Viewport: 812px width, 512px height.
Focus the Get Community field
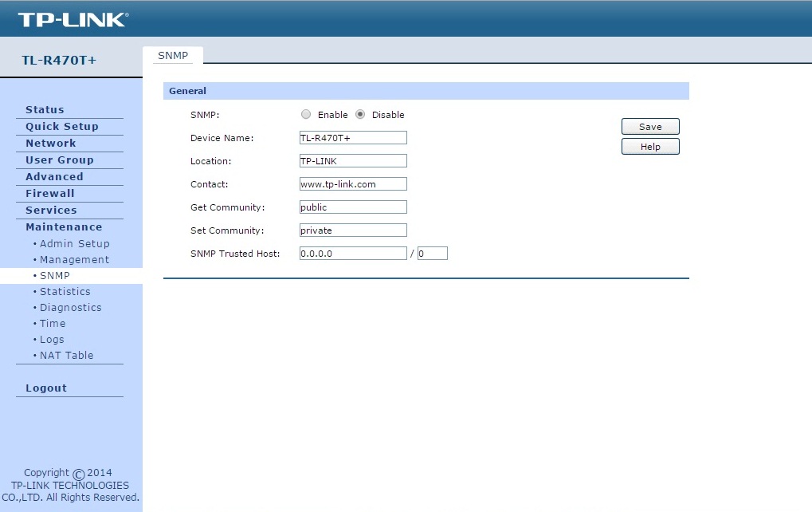353,207
